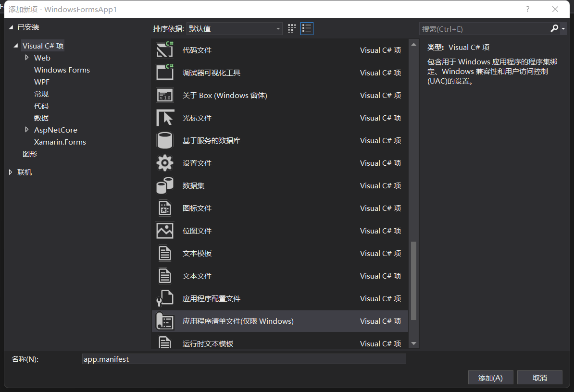574x392 pixels.
Task: Select the 文本模板 row text
Action: (x=197, y=254)
